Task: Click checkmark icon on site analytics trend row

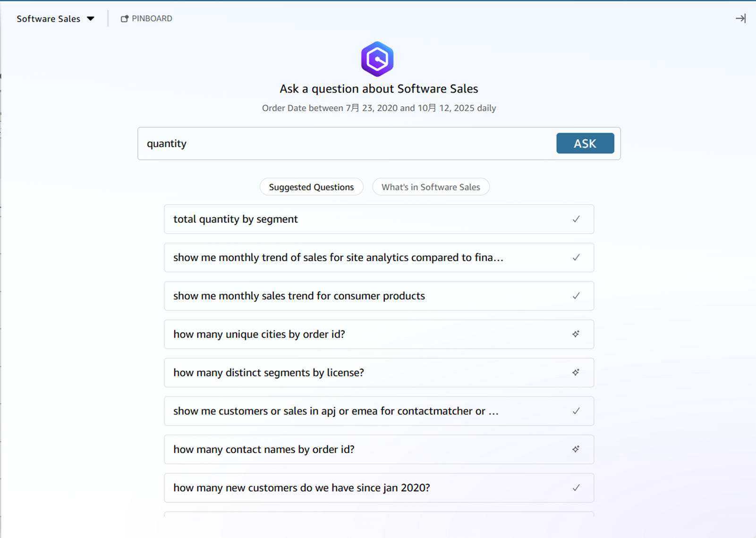Action: (x=576, y=257)
